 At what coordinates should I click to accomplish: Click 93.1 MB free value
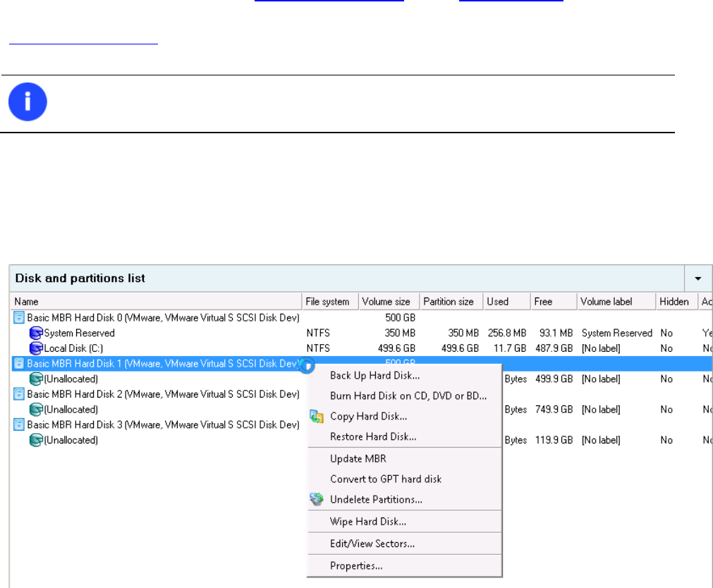tap(556, 333)
